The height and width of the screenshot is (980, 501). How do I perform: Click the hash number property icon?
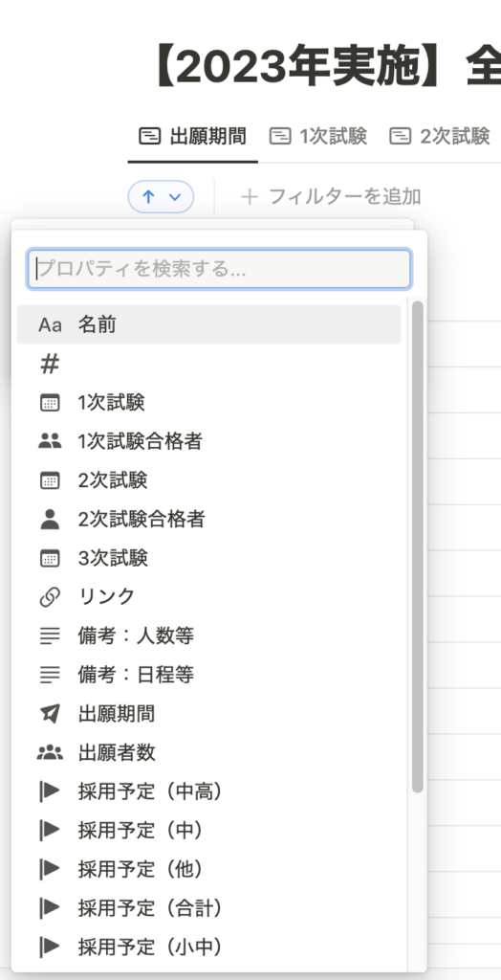50,365
